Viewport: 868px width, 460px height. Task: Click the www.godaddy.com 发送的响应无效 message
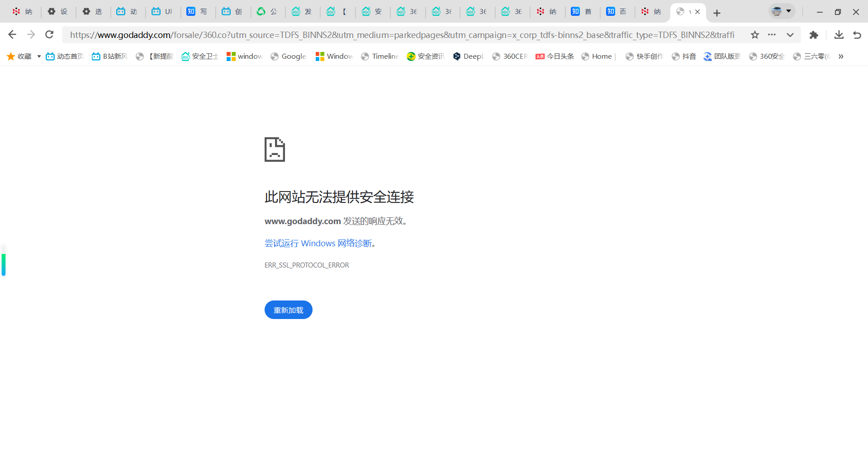tap(336, 221)
